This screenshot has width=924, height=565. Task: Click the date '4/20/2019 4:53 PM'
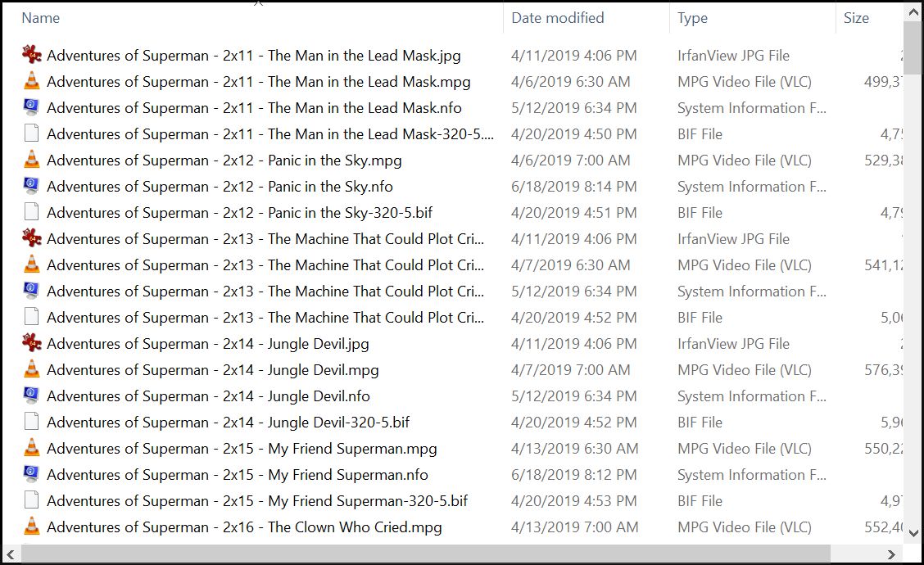coord(574,501)
